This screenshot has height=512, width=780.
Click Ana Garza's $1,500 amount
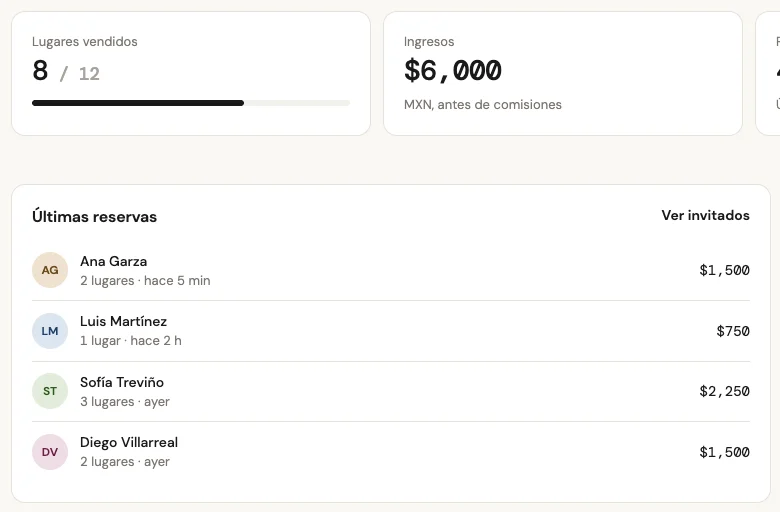724,270
